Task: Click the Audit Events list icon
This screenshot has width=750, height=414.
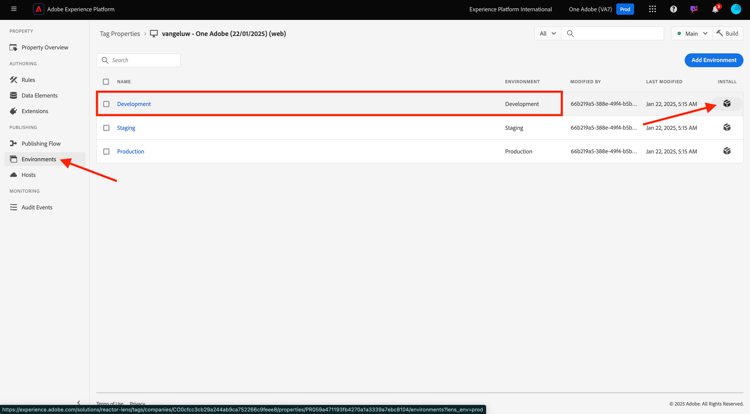Action: coord(13,207)
